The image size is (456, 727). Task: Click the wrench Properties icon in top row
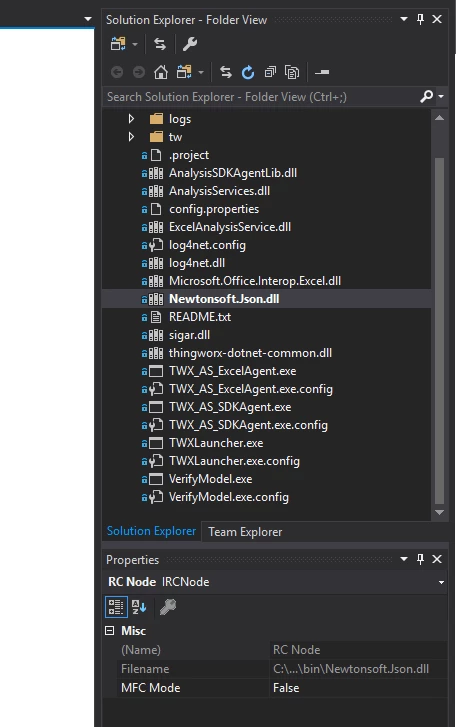click(x=190, y=44)
